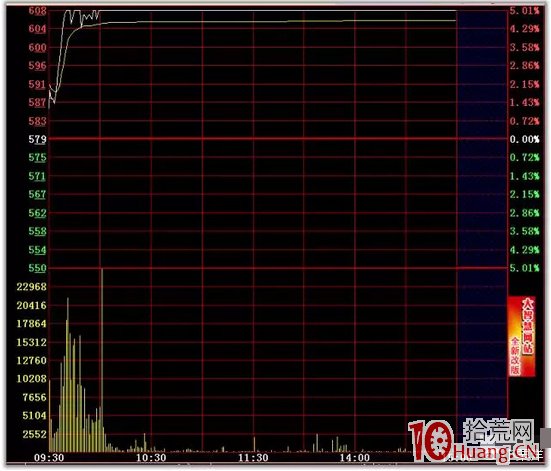
Task: Click the 587 price label
Action: pyautogui.click(x=37, y=103)
